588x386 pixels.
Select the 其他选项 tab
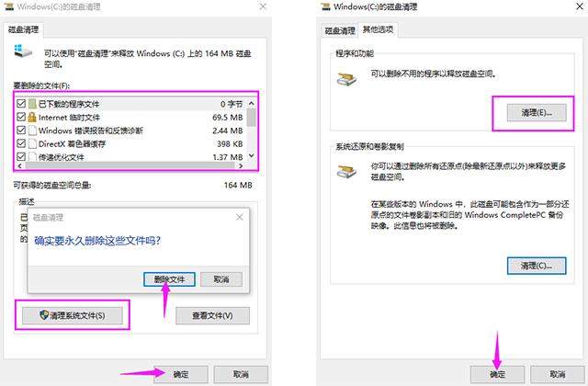click(x=378, y=29)
